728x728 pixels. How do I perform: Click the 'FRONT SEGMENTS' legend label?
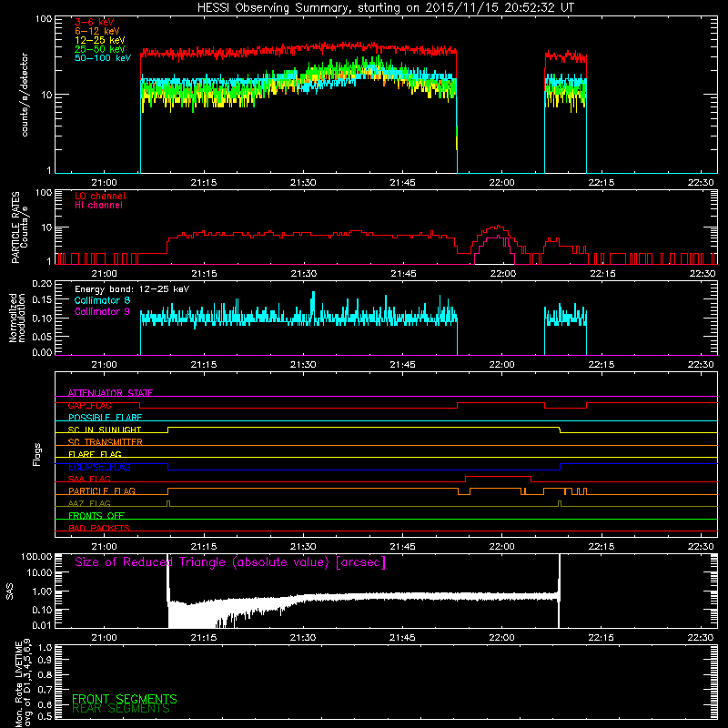tap(125, 699)
